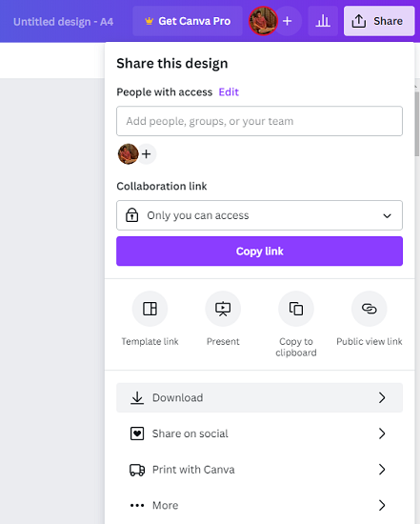Click the dropdown chevron in Collaboration link box
This screenshot has width=420, height=524.
tap(387, 215)
